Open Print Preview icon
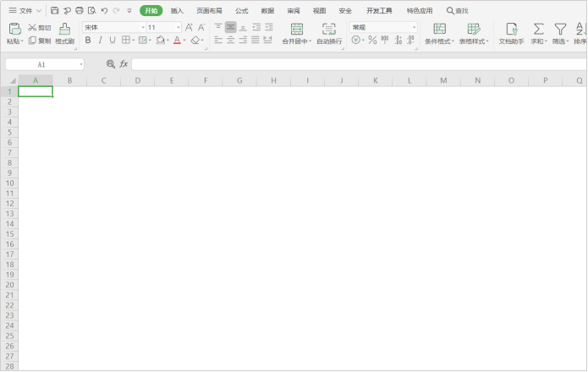Screen dimensions: 588x372 pos(91,10)
